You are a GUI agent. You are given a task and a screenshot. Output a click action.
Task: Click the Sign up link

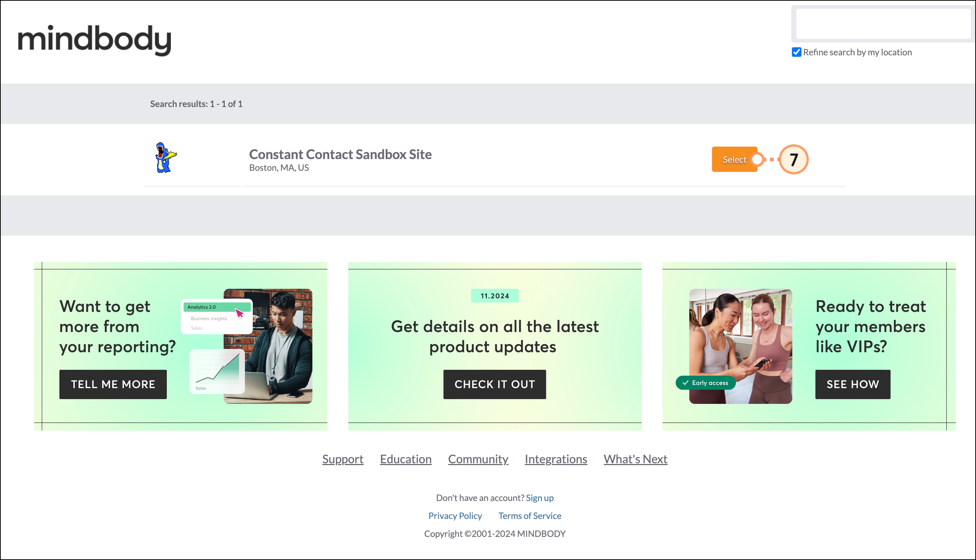pyautogui.click(x=539, y=498)
